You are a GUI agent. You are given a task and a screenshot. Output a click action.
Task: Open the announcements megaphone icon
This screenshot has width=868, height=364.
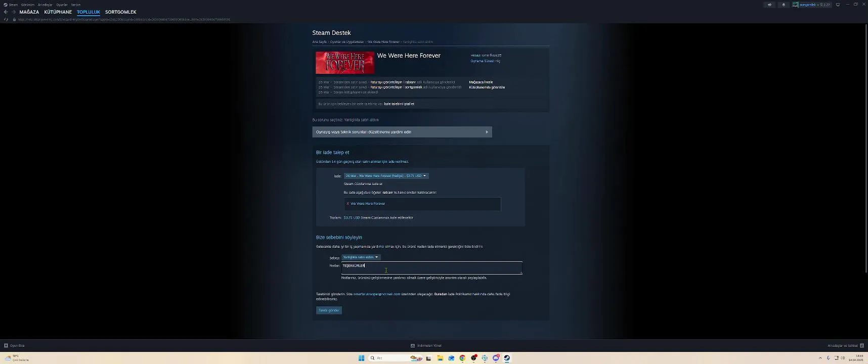click(x=769, y=5)
